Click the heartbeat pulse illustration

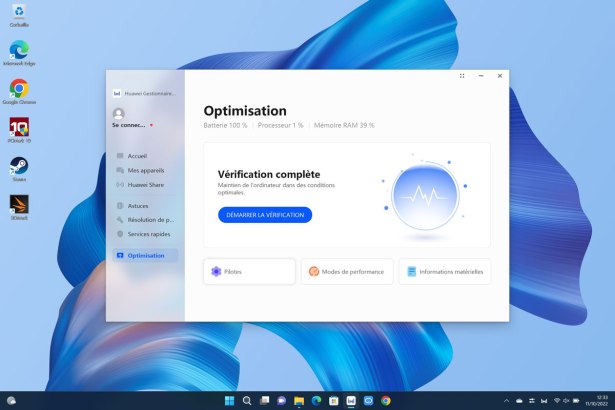[425, 195]
